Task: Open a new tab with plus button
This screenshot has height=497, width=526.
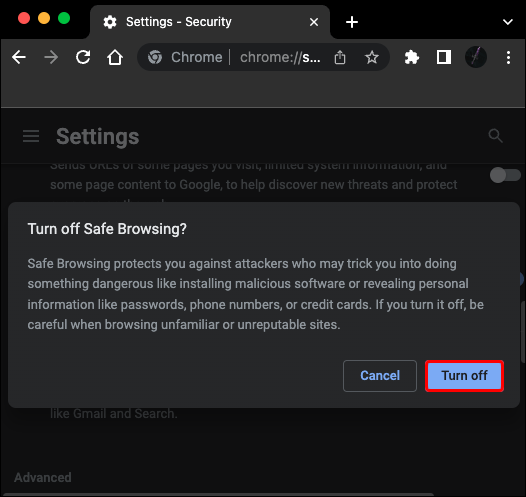Action: point(352,22)
